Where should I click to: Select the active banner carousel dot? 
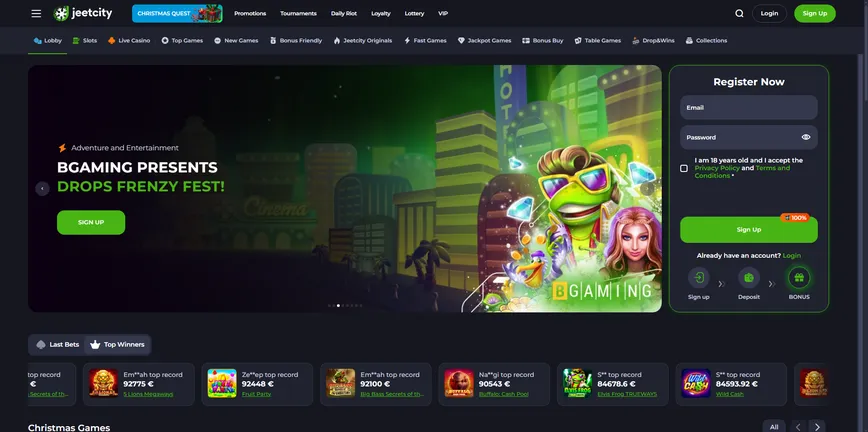pyautogui.click(x=338, y=305)
